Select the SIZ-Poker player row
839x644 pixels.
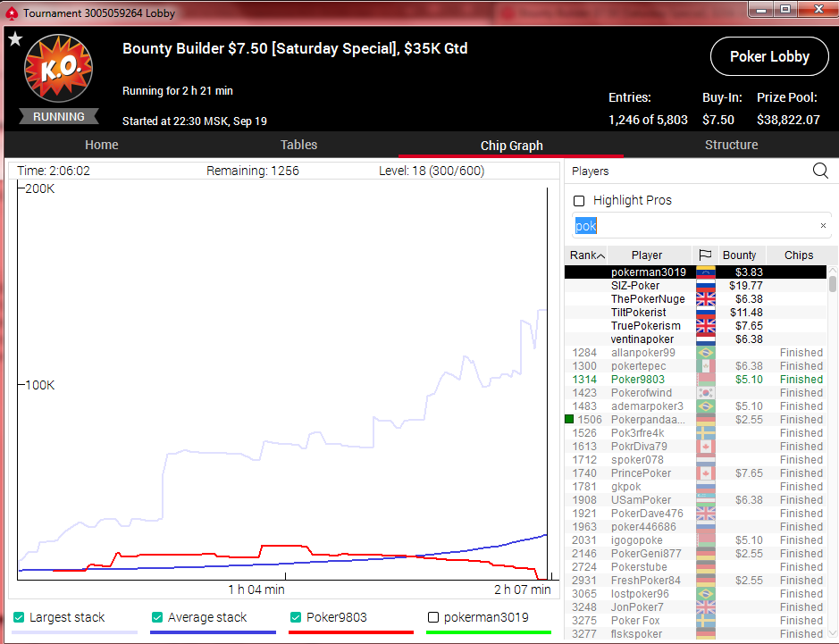tap(695, 286)
